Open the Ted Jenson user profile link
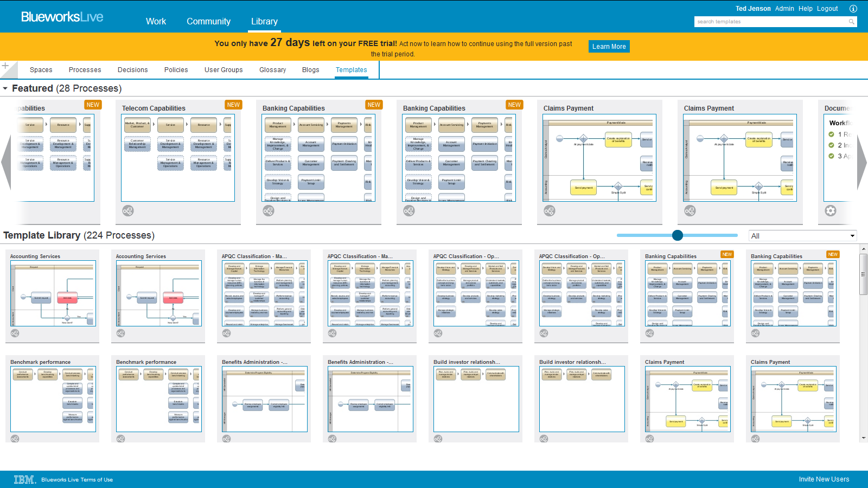This screenshot has height=488, width=868. [753, 9]
